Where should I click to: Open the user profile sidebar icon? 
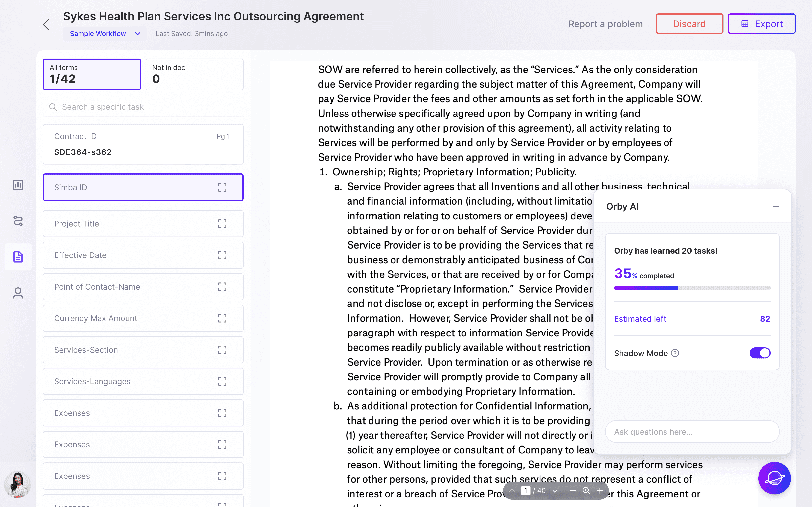tap(18, 293)
